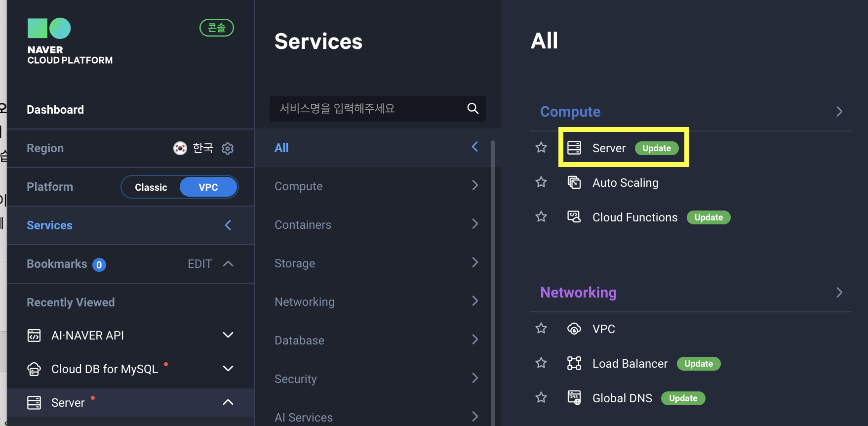The width and height of the screenshot is (868, 426).
Task: Bookmark Cloud Functions with its star
Action: pyautogui.click(x=541, y=217)
